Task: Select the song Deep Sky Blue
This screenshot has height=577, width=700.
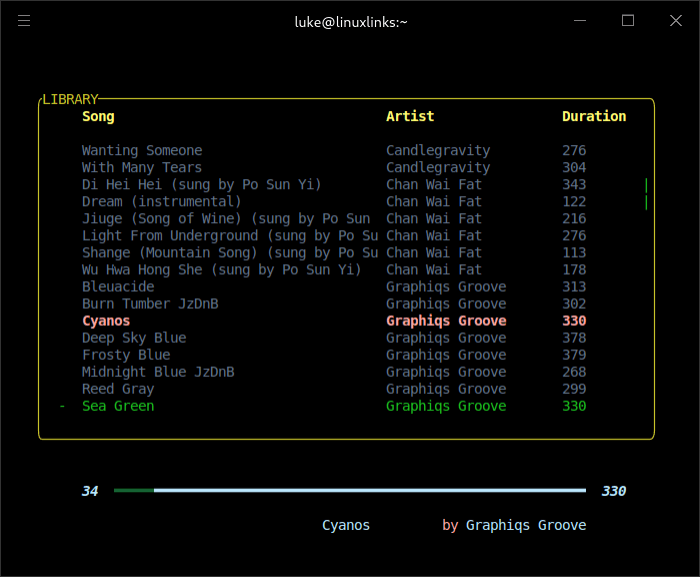Action: click(134, 338)
